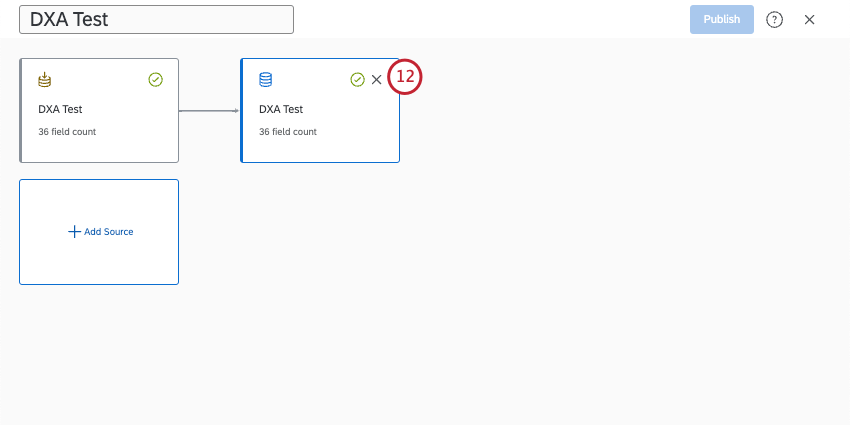Close the data mapper with top-right X
Image resolution: width=850 pixels, height=425 pixels.
pos(809,20)
